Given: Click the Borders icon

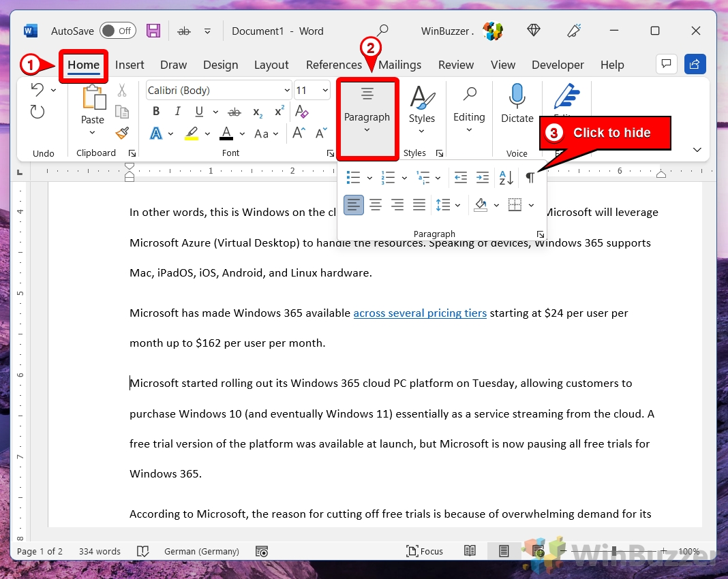Looking at the screenshot, I should pos(515,204).
